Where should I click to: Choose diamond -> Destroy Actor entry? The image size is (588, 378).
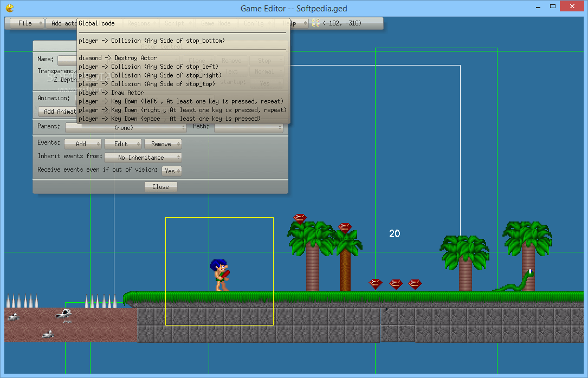(x=118, y=58)
